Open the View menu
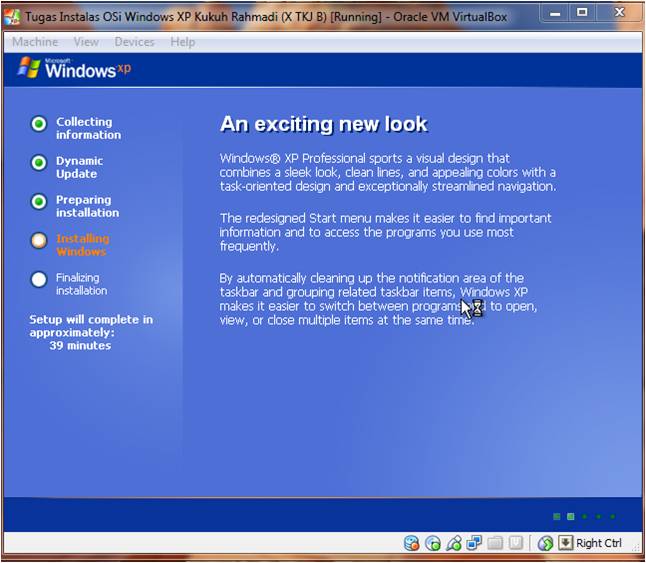646x563 pixels. pyautogui.click(x=86, y=42)
